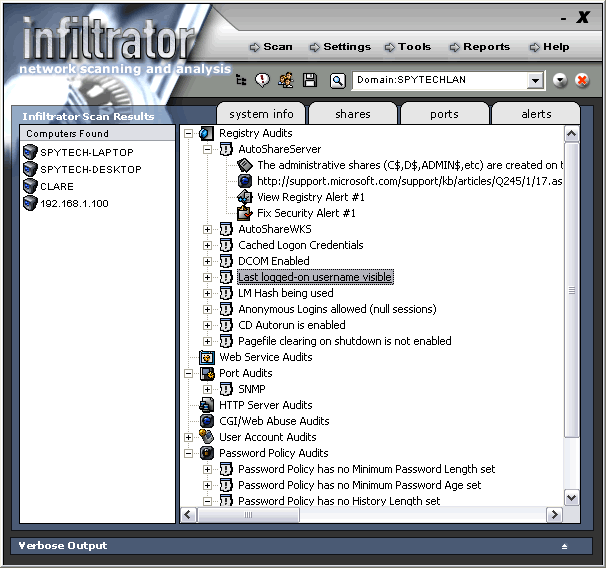Switch to the system info tab
Image resolution: width=606 pixels, height=568 pixels.
(x=261, y=114)
